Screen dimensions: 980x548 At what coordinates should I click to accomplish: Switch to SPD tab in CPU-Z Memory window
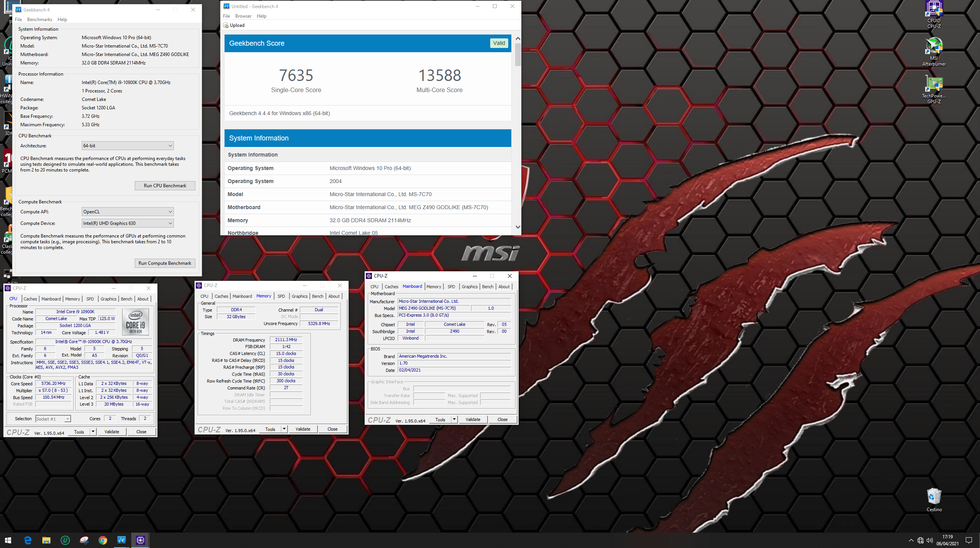point(281,296)
